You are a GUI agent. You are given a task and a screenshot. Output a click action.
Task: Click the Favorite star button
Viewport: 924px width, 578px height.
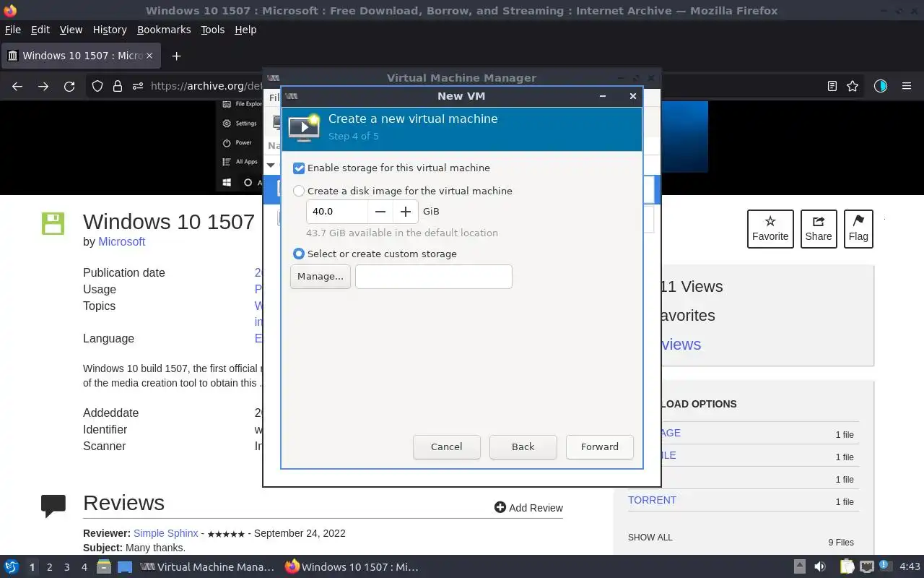770,228
